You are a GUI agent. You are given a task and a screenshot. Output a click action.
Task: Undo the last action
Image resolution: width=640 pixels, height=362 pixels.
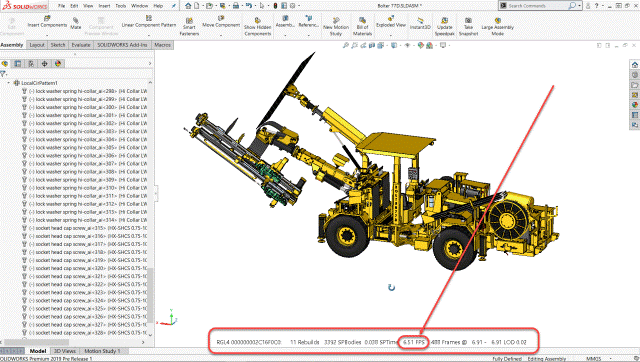(248, 6)
